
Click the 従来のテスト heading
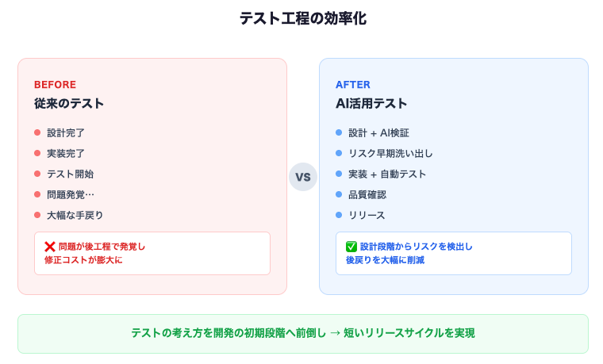(x=69, y=103)
